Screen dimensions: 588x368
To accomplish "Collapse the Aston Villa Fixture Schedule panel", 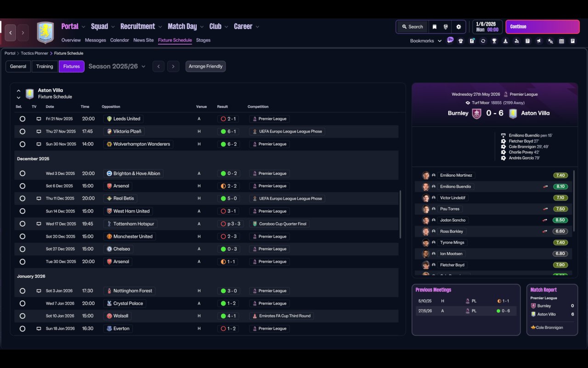I will (18, 91).
